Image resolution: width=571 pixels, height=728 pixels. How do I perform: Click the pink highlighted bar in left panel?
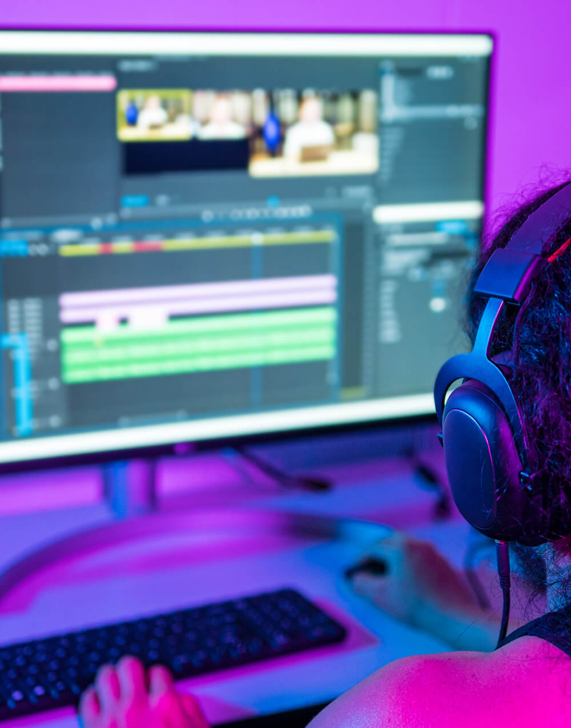(x=57, y=83)
